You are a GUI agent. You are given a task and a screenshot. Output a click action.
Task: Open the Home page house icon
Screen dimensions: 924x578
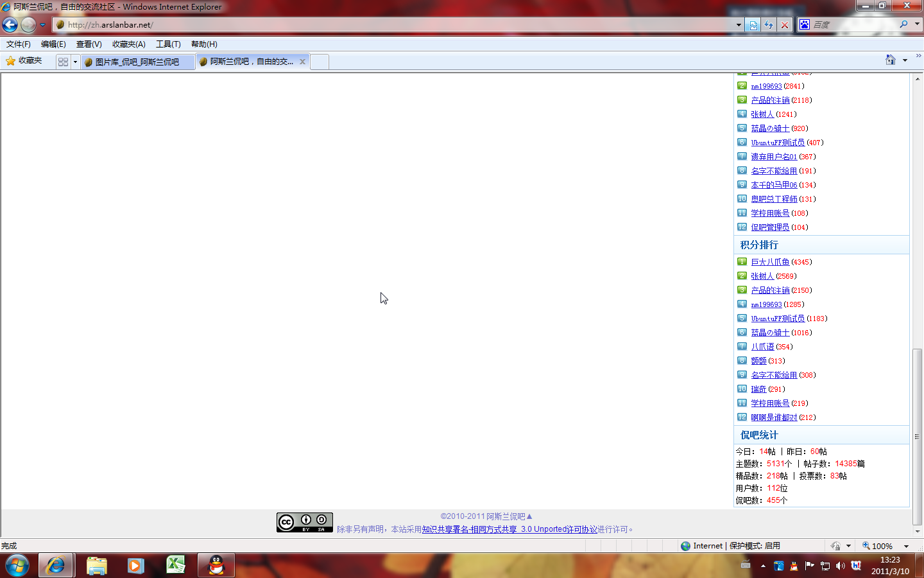[x=890, y=60]
